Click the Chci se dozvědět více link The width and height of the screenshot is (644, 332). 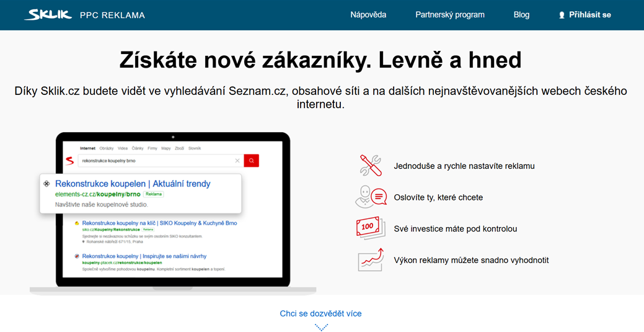pyautogui.click(x=321, y=313)
